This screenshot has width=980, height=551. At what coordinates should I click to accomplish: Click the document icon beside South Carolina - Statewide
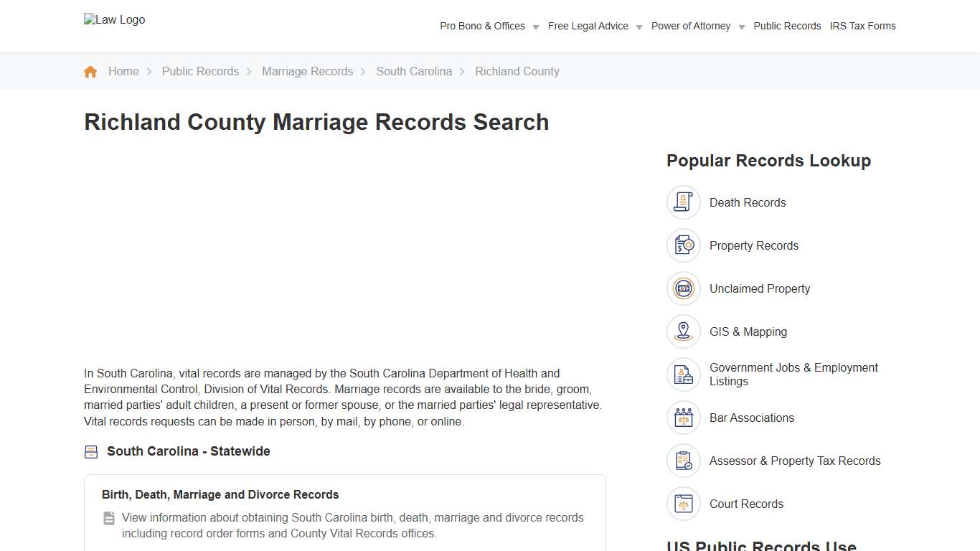click(90, 451)
